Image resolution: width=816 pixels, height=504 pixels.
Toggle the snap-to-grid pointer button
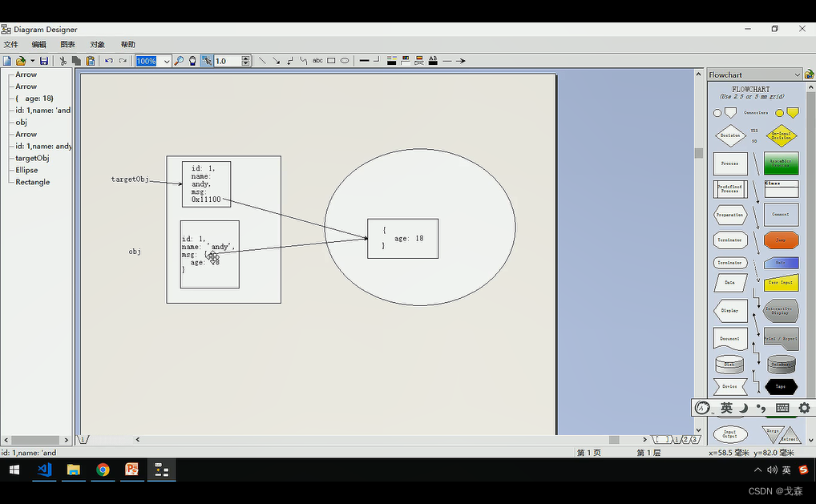pyautogui.click(x=207, y=61)
